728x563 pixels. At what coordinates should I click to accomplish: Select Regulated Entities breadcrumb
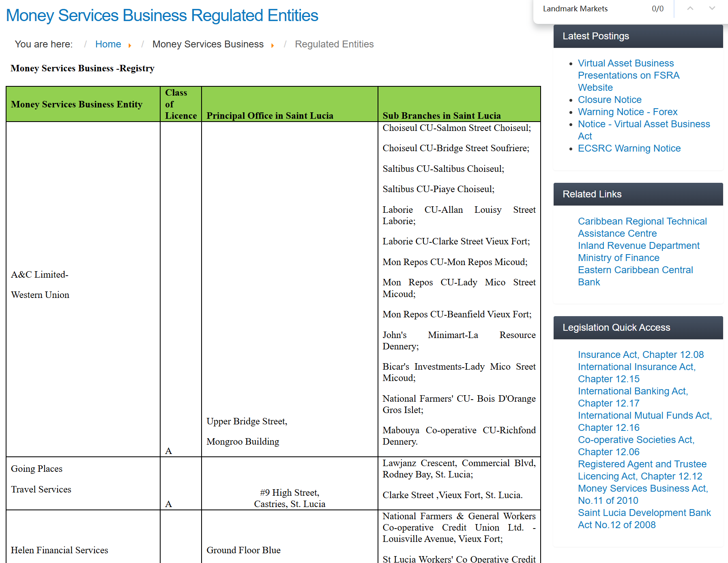[x=334, y=44]
